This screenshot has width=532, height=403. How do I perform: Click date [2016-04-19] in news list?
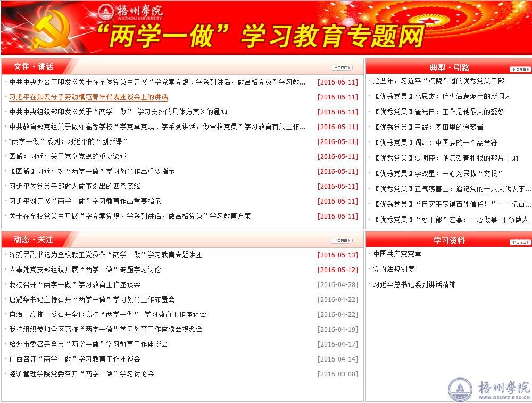pos(338,330)
